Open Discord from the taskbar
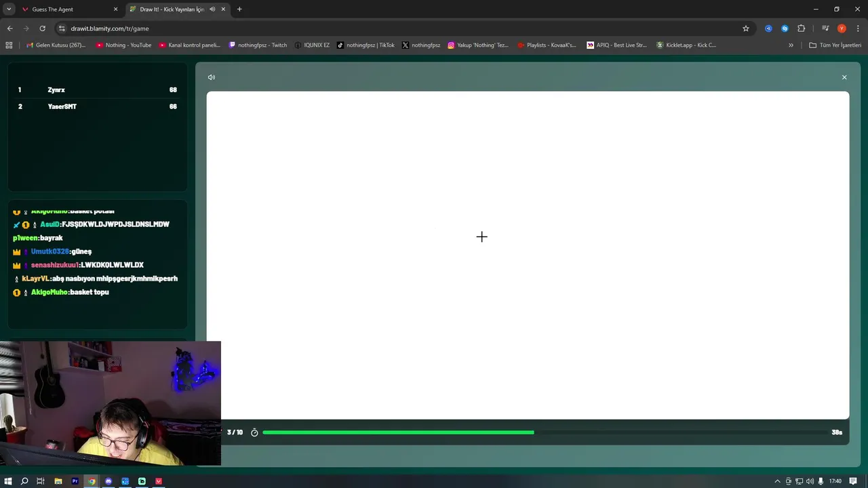The height and width of the screenshot is (488, 868). pos(108,481)
